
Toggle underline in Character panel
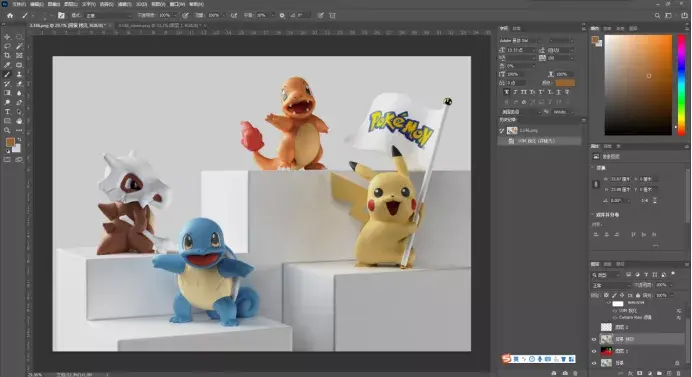pyautogui.click(x=558, y=92)
